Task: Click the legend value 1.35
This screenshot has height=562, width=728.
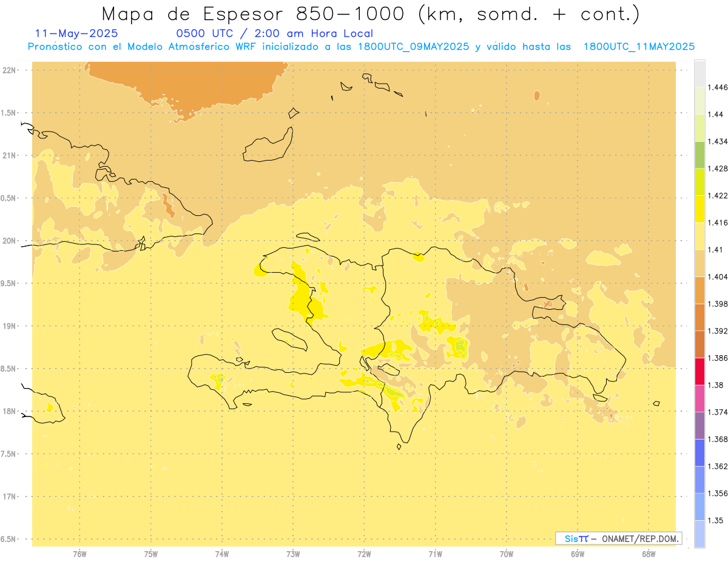Action: 716,520
